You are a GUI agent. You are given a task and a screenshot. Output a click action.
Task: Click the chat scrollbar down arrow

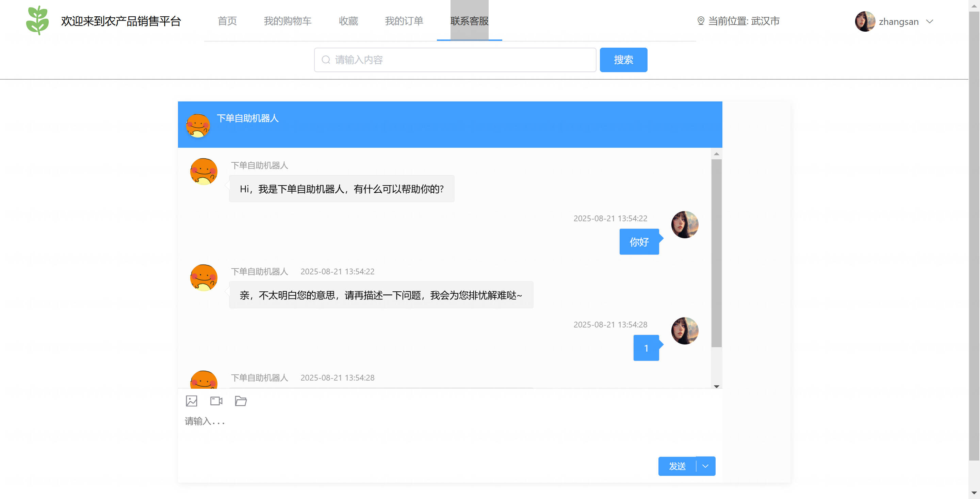(716, 386)
